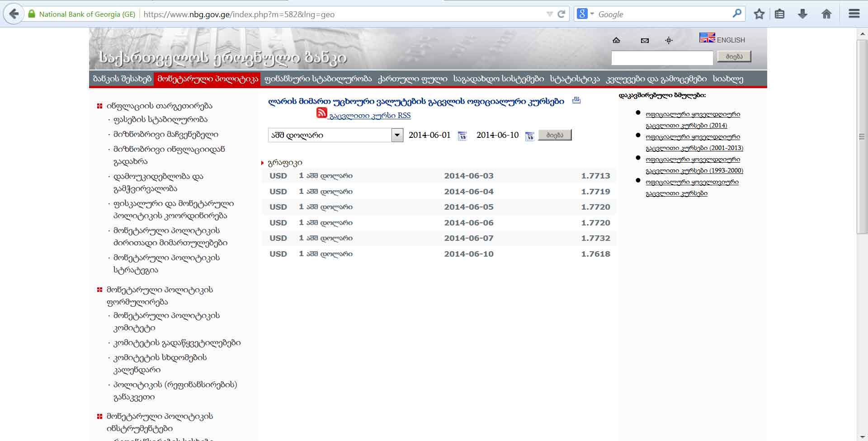Open the calendar icon for end date

coord(529,136)
